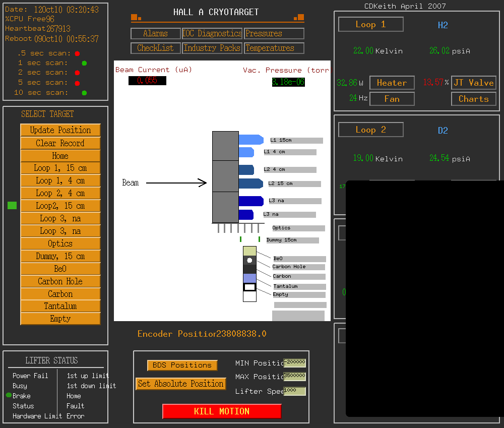This screenshot has width=504, height=428.
Task: Edit the MIN Position field
Action: [x=294, y=363]
